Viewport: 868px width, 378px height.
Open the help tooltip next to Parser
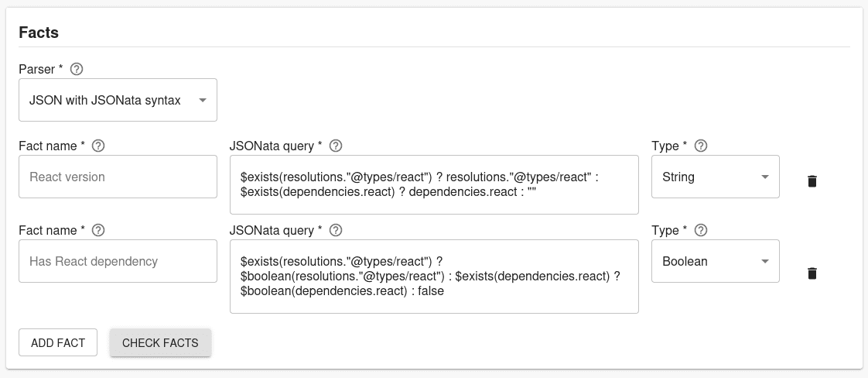click(77, 69)
